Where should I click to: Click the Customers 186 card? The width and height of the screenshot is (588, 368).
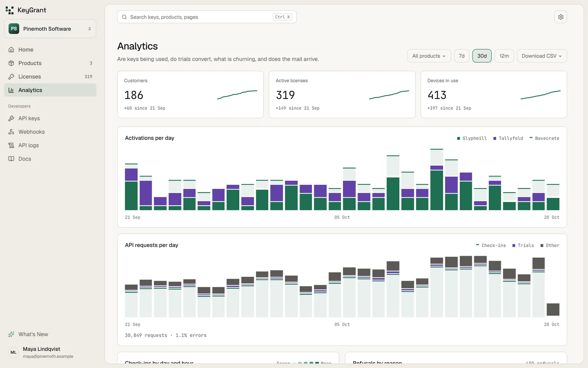pyautogui.click(x=190, y=95)
